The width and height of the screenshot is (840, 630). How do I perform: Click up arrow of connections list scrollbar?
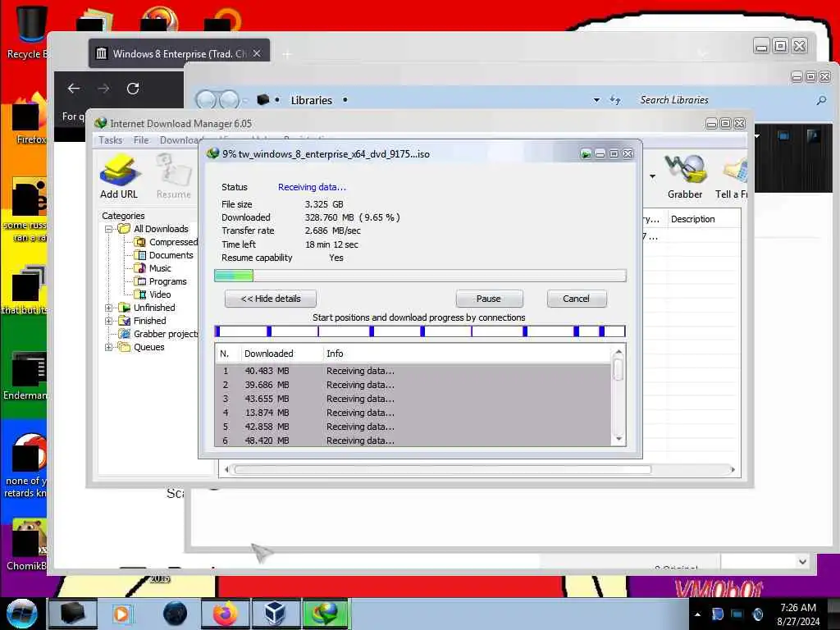pyautogui.click(x=619, y=352)
